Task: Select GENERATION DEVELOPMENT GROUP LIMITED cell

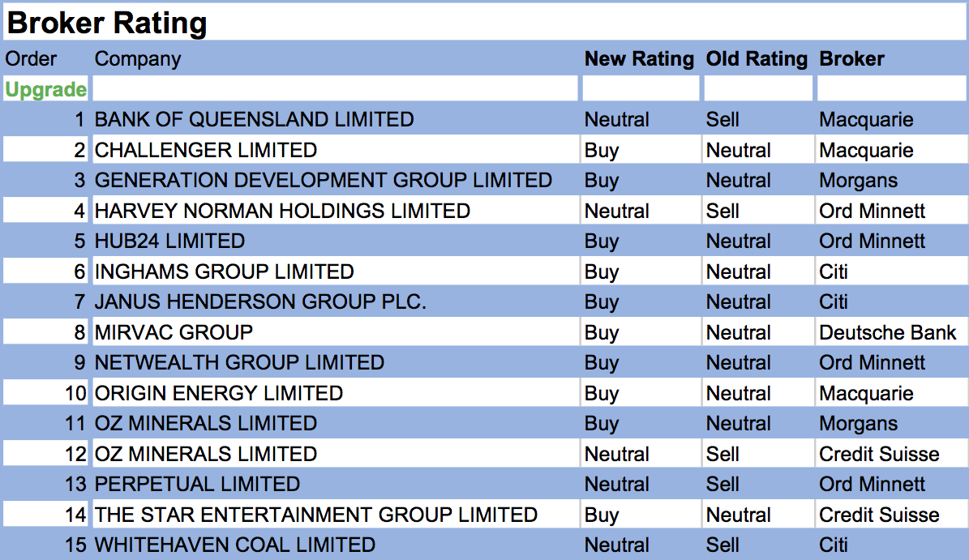Action: [x=324, y=181]
